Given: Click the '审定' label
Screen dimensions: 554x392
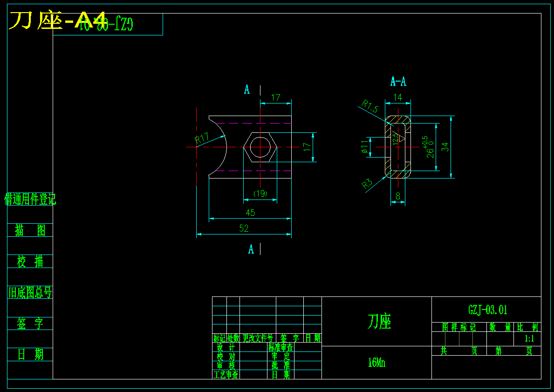Looking at the screenshot, I should coord(280,356).
